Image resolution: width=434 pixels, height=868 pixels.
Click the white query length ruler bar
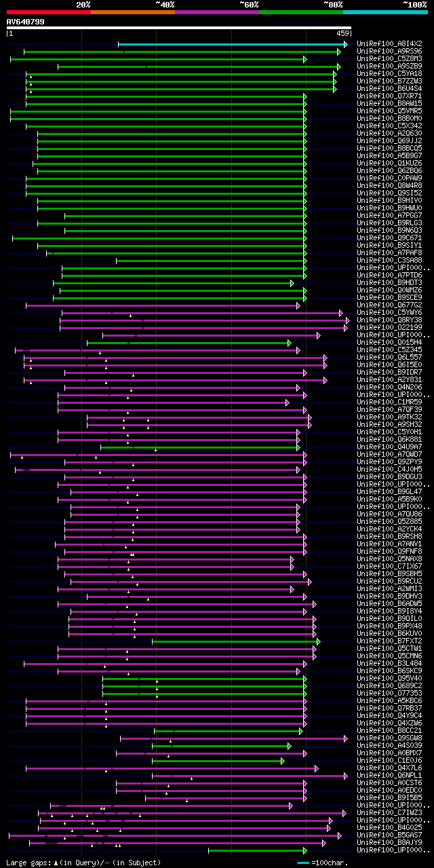pos(178,28)
